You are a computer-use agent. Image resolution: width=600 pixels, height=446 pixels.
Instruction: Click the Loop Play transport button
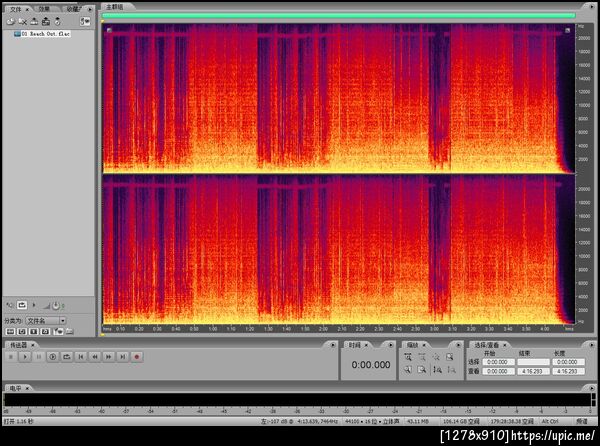67,357
